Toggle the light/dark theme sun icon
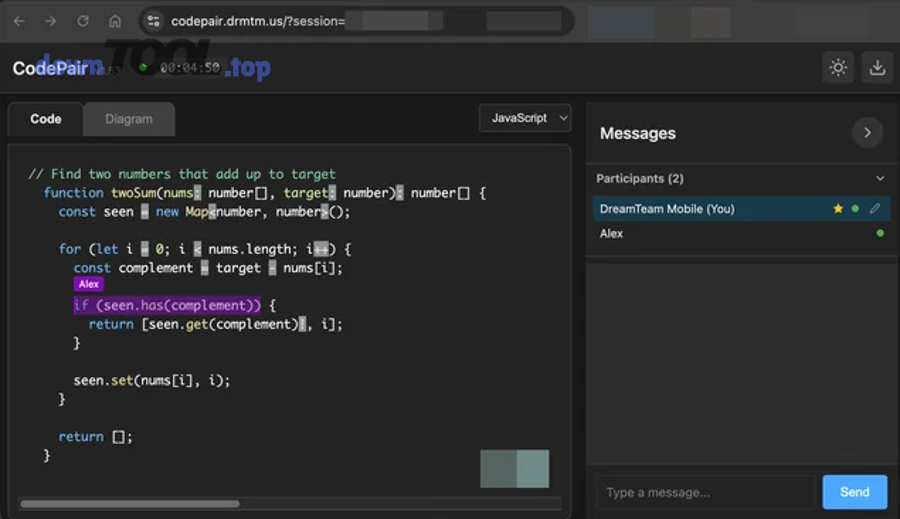900x519 pixels. (838, 68)
